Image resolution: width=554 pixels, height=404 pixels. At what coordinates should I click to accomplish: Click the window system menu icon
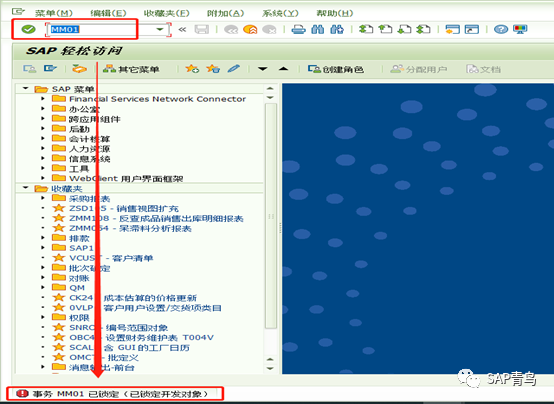18,11
